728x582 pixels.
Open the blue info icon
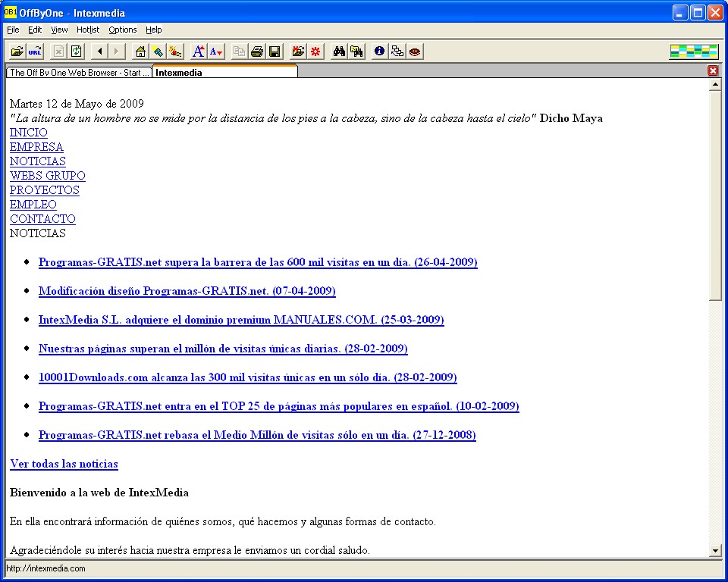point(379,51)
